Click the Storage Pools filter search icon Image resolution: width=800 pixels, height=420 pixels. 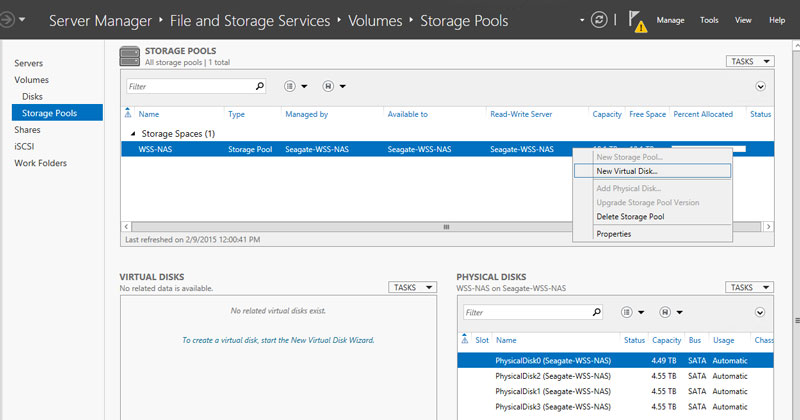(260, 87)
